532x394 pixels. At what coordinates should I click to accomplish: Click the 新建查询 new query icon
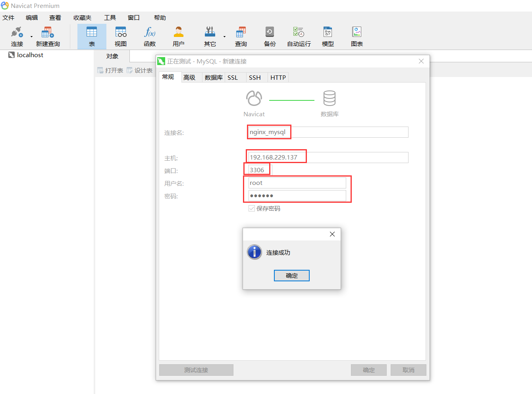pos(48,36)
